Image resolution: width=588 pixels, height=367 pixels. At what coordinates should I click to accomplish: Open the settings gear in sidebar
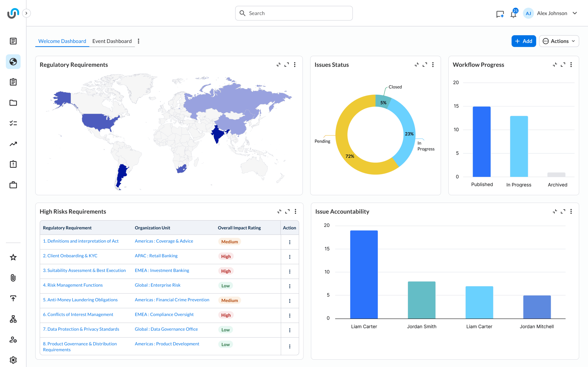pyautogui.click(x=13, y=360)
